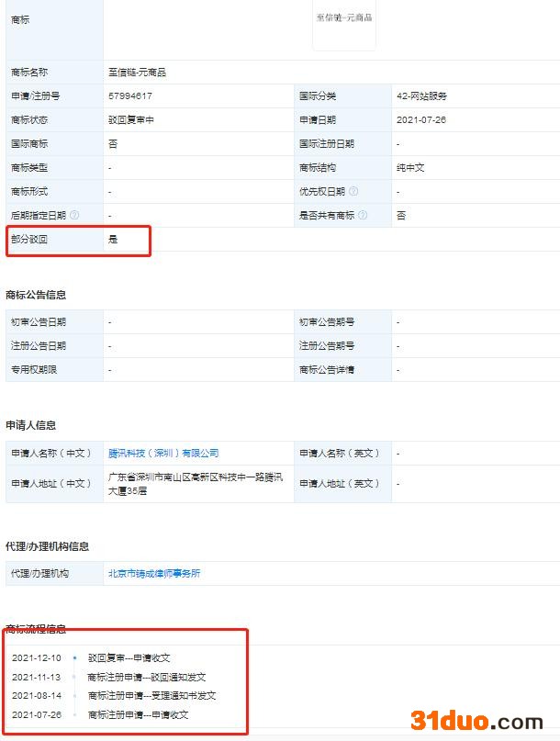Click the 申请人信息 section heading
The height and width of the screenshot is (741, 560).
[30, 425]
